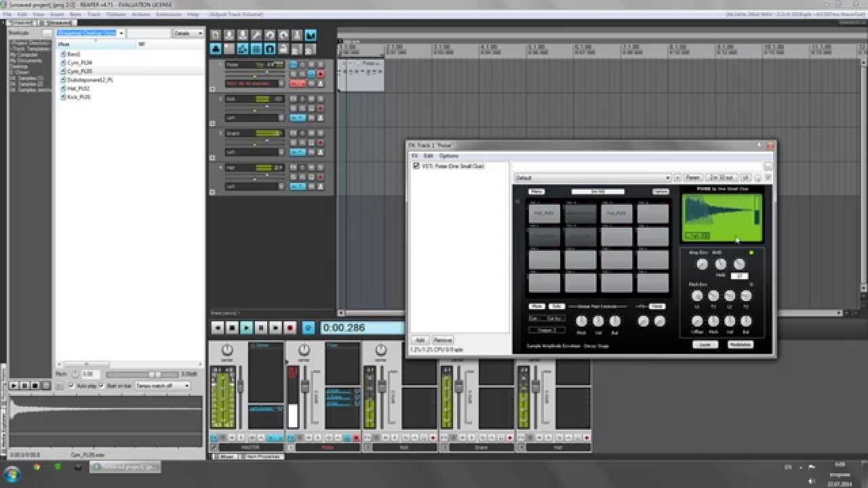868x488 pixels.
Task: Open the Snare track Left input dropdown
Action: click(x=254, y=152)
